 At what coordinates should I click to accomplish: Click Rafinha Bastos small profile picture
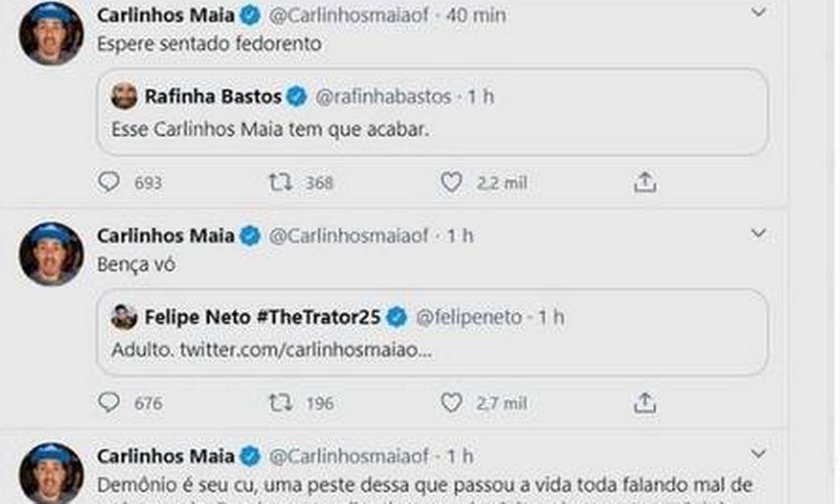point(124,97)
